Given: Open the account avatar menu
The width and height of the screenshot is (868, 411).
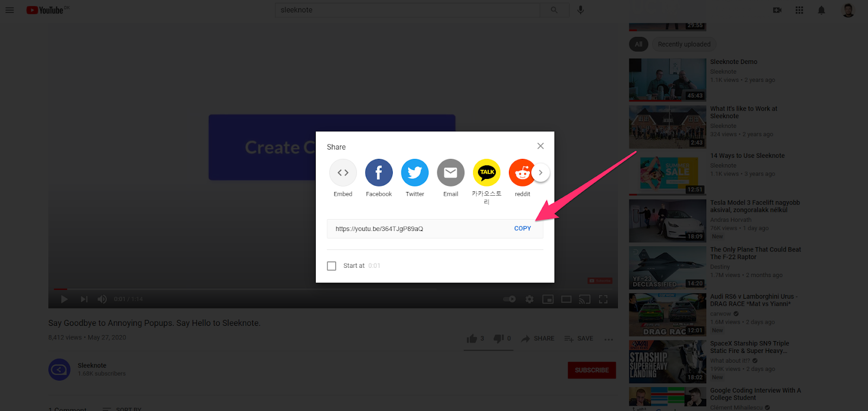Looking at the screenshot, I should point(848,10).
